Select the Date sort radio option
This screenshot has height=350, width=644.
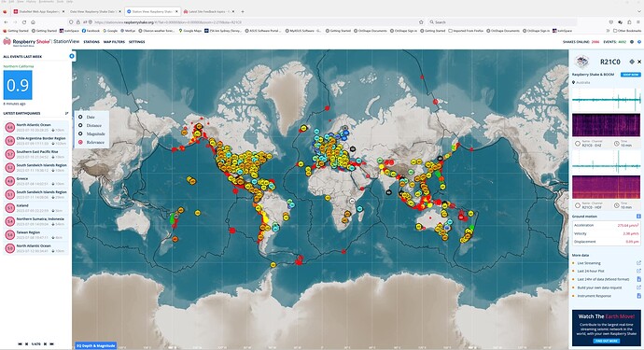[x=80, y=117]
